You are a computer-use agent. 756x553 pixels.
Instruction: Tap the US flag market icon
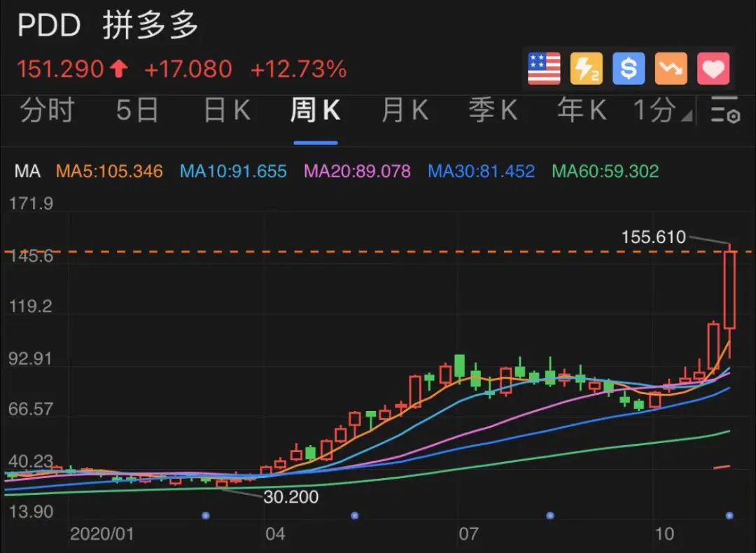point(544,69)
